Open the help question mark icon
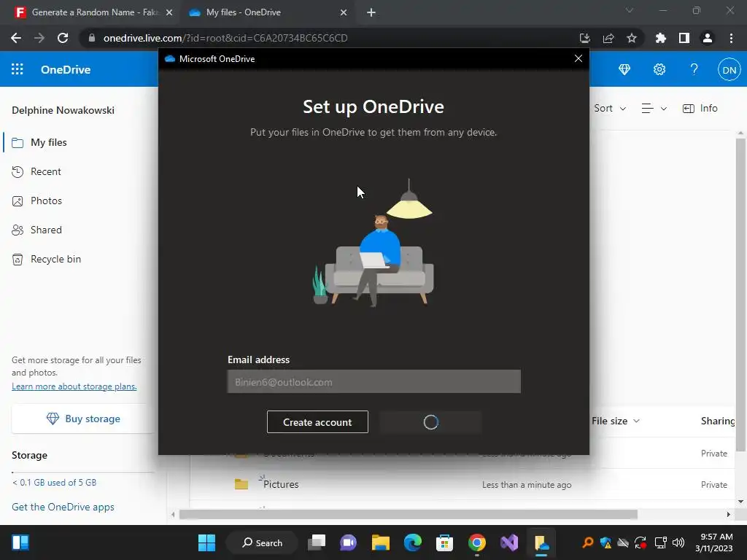 tap(694, 69)
